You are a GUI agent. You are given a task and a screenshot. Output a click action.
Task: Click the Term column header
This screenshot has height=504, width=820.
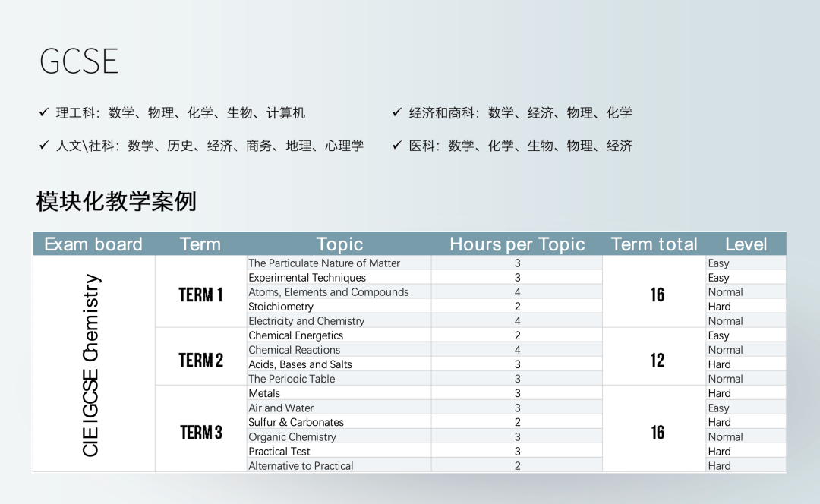click(200, 244)
